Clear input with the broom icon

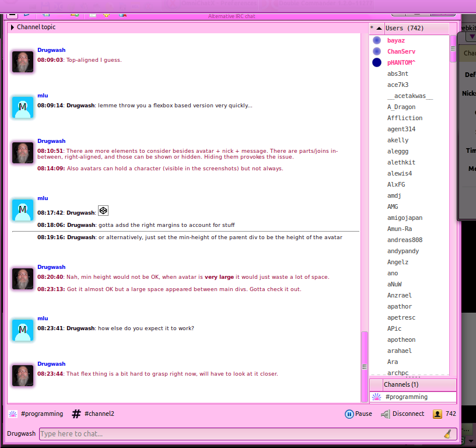tap(447, 434)
